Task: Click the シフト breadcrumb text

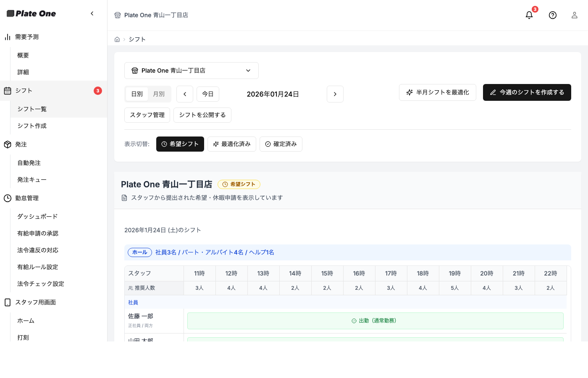Action: click(x=137, y=39)
